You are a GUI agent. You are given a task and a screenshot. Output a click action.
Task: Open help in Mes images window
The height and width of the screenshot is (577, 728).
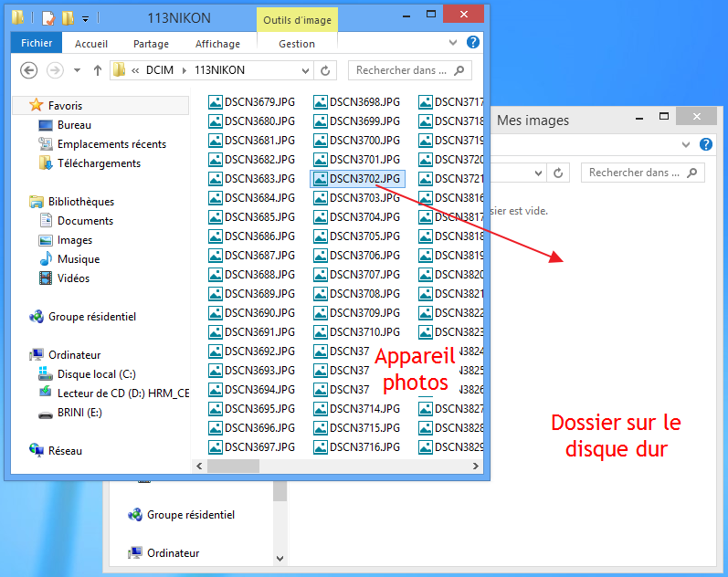pos(706,144)
